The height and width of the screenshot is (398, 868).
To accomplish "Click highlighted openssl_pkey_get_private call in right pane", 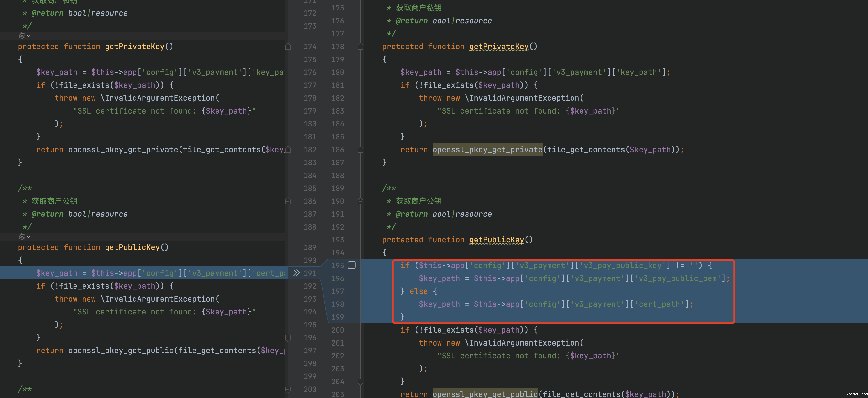I will coord(487,150).
